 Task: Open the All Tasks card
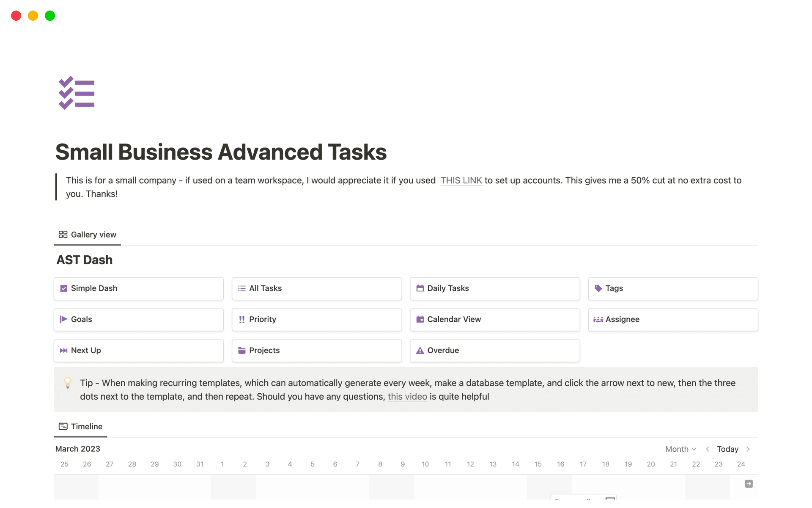point(317,289)
